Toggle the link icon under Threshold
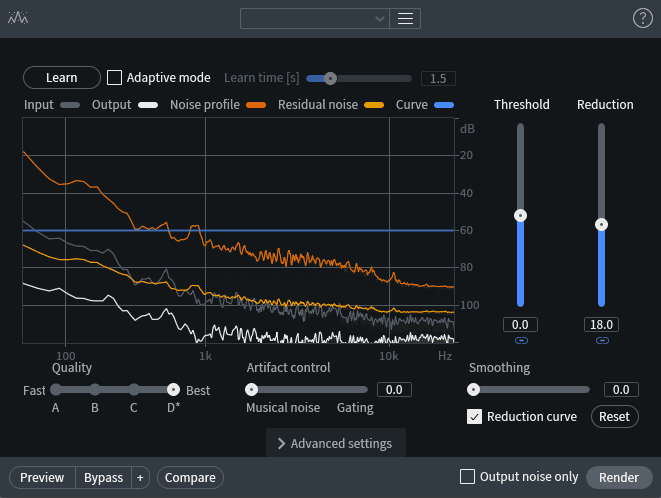 (521, 340)
